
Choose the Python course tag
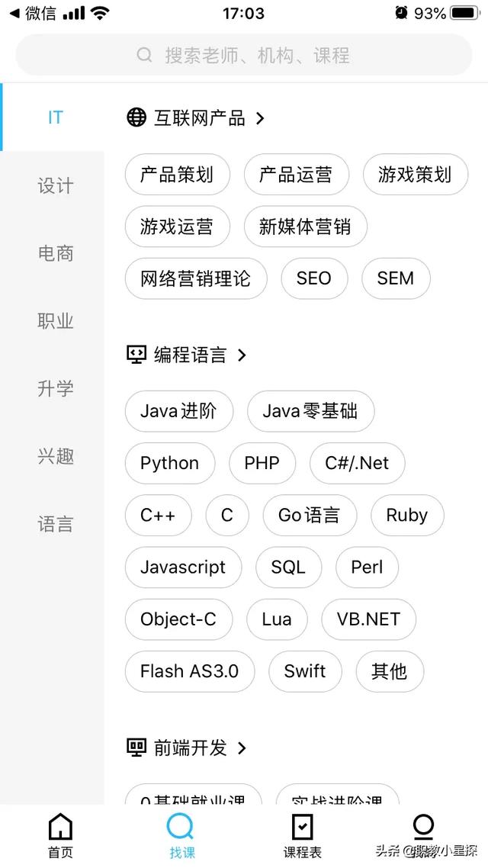(x=170, y=463)
